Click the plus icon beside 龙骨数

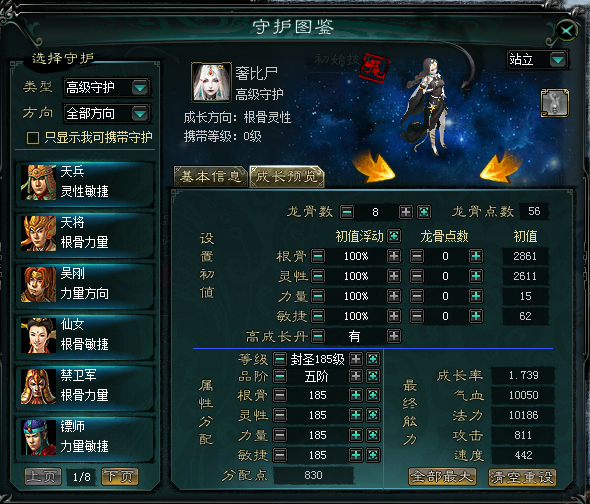406,212
